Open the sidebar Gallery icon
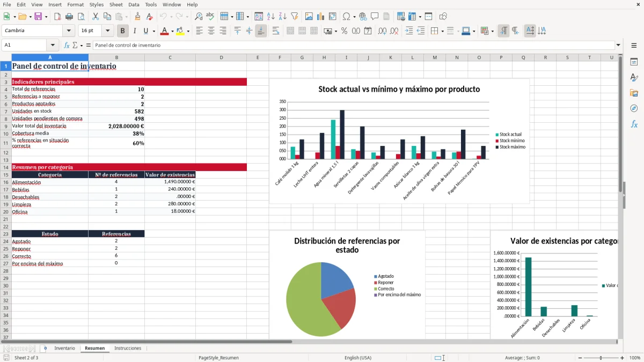644x362 pixels. [x=634, y=93]
